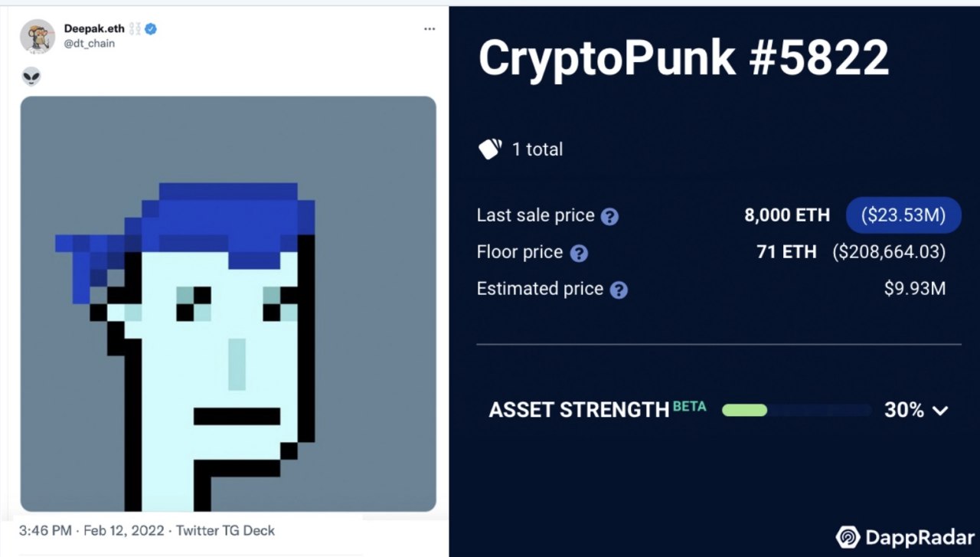Click the blue verified badge
Viewport: 980px width, 557px height.
[152, 29]
